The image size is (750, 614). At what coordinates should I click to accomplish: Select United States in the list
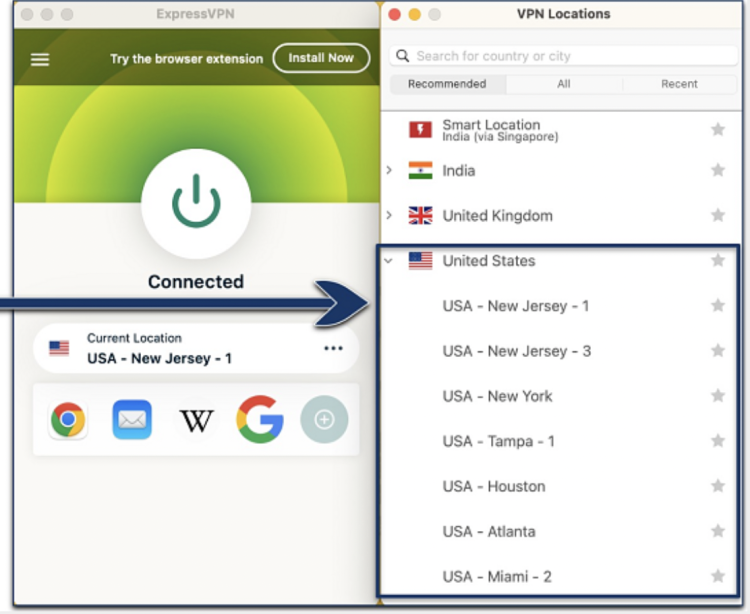(x=489, y=261)
